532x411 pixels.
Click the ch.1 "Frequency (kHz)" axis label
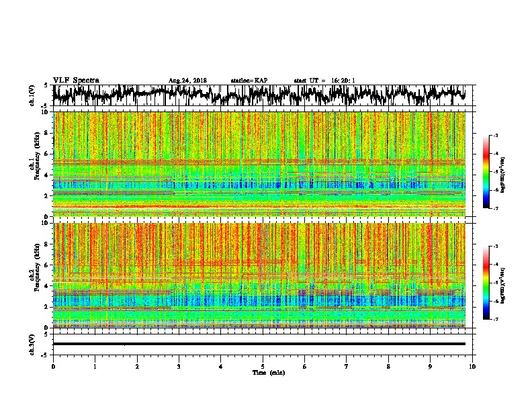37,156
